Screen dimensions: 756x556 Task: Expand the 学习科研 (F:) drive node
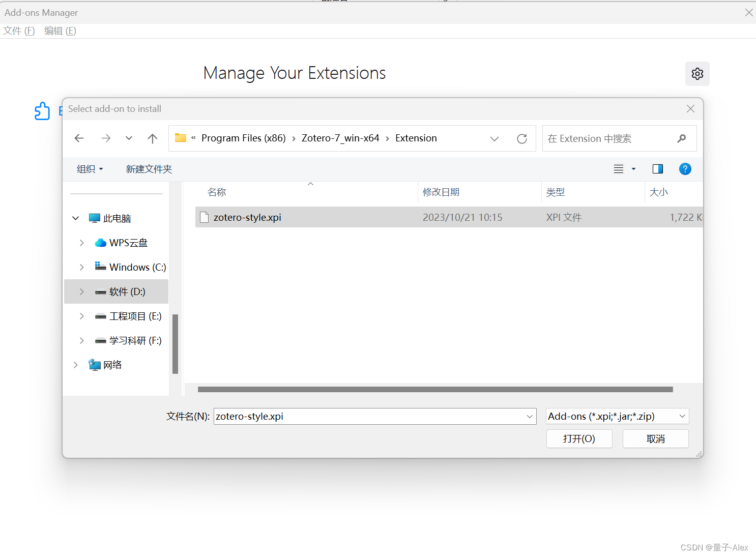pos(81,340)
